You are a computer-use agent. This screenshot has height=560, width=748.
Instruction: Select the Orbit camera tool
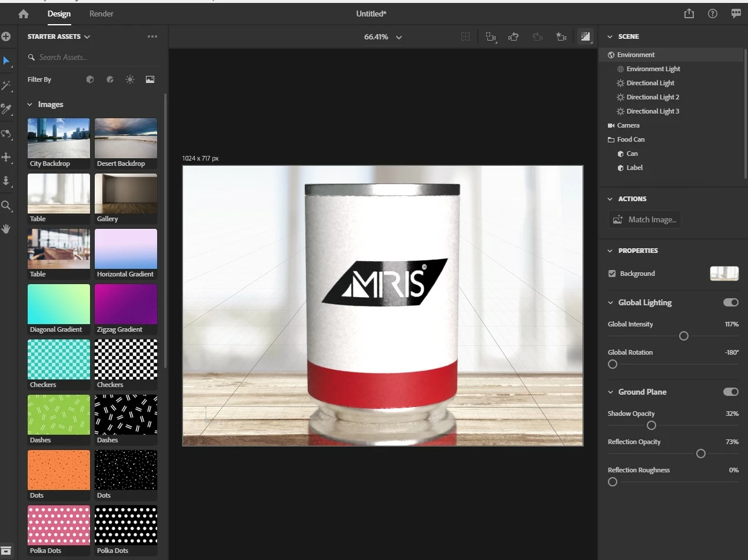6,134
